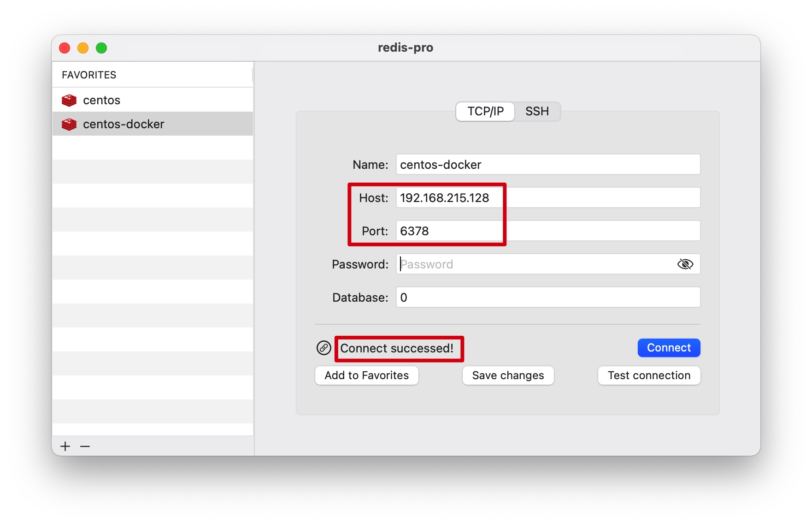Click the link status icon near Connect successed
Screen dimensions: 812x524
(324, 348)
